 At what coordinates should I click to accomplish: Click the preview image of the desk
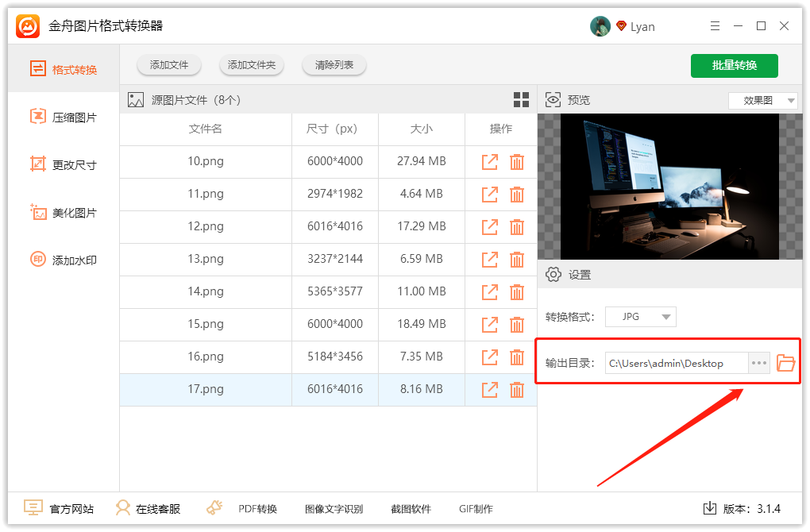(x=669, y=187)
